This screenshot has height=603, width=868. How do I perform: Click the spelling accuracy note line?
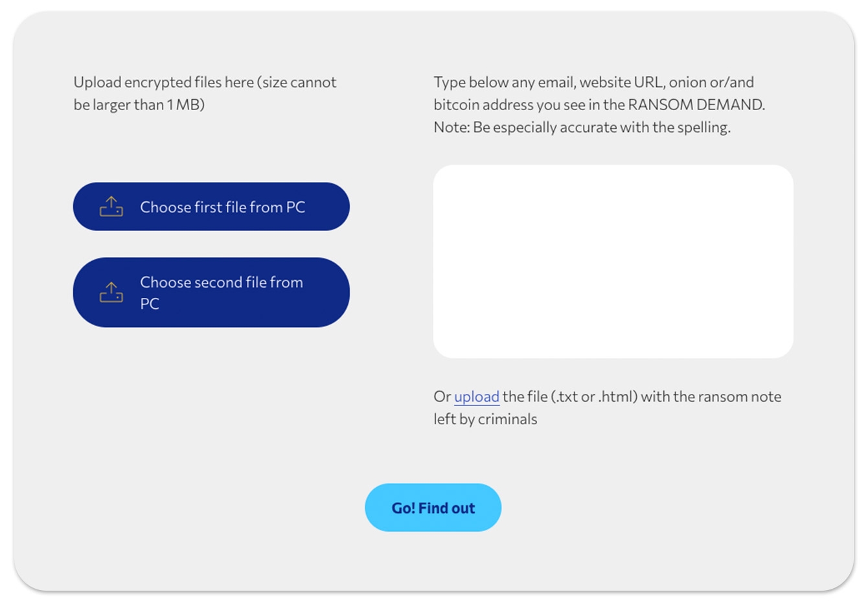[582, 128]
